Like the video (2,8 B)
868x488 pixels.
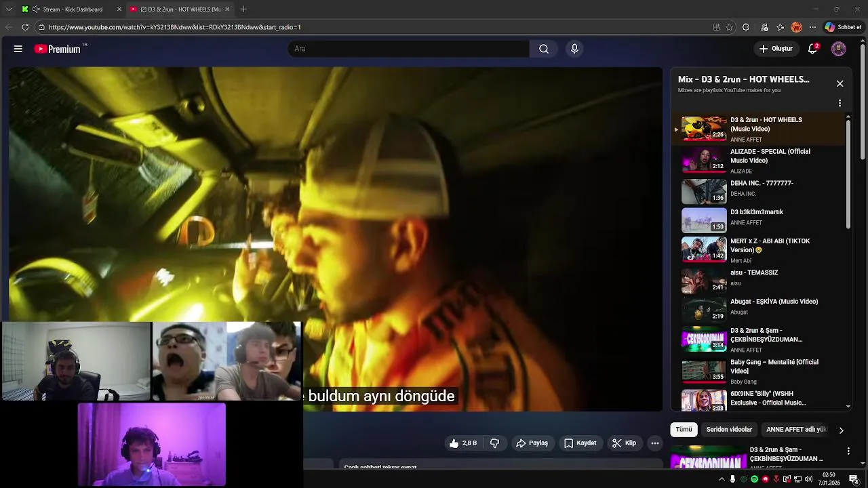[463, 443]
